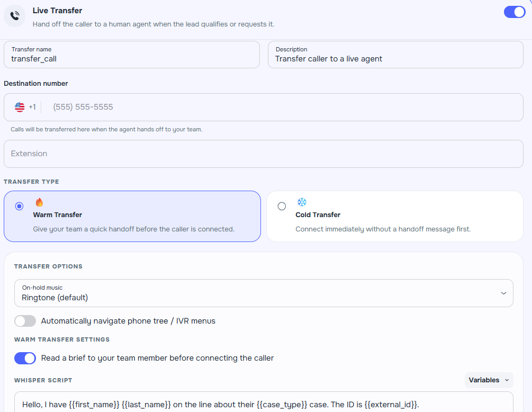Click the US flag country selector
The height and width of the screenshot is (412, 532).
coord(20,107)
